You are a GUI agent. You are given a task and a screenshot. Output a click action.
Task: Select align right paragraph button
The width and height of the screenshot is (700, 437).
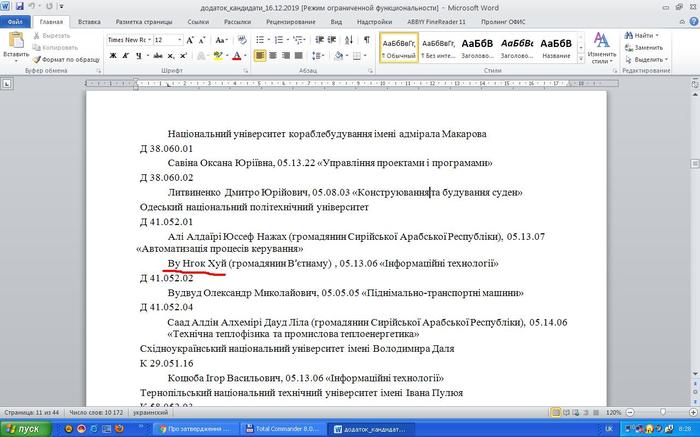point(286,56)
